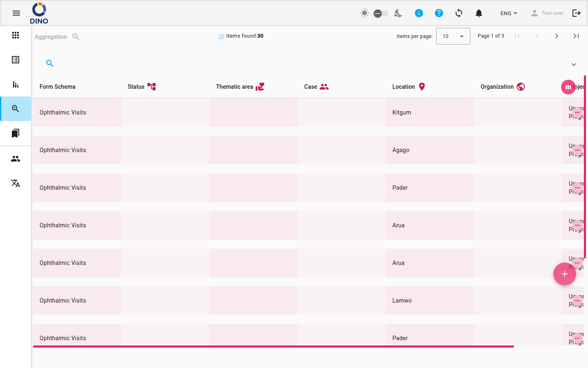Open the Items per page dropdown
The width and height of the screenshot is (588, 368).
pos(453,36)
